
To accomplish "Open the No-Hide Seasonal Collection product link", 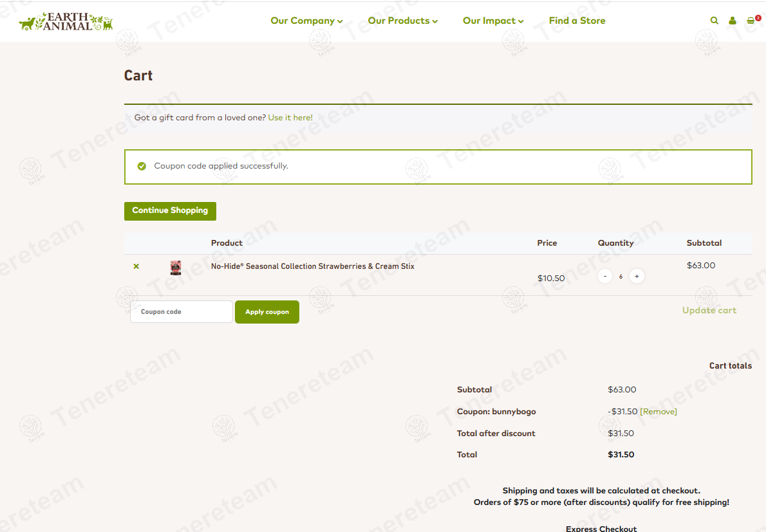I will point(313,266).
